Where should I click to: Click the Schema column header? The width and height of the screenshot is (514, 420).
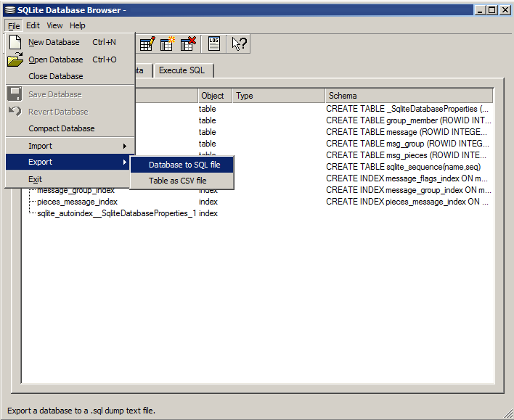pos(409,96)
